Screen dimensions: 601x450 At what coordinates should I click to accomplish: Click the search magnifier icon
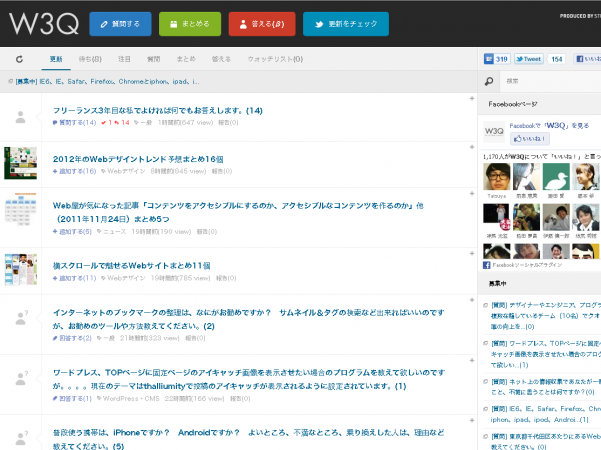489,81
